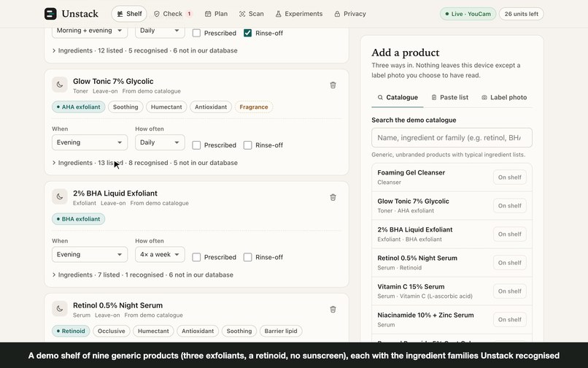This screenshot has height=368, width=588.
Task: Toggle Prescribed checkbox in the top product card
Action: pyautogui.click(x=196, y=33)
